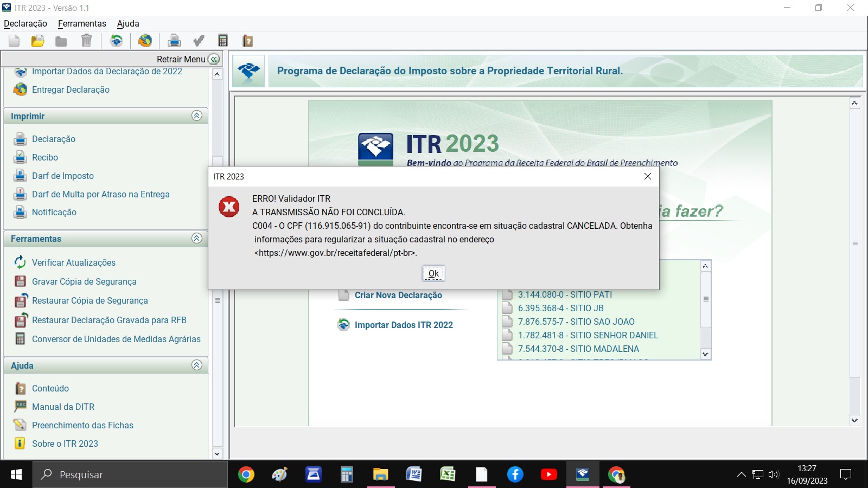Click the declarations list scroll up arrow
This screenshot has height=488, width=868.
[705, 266]
